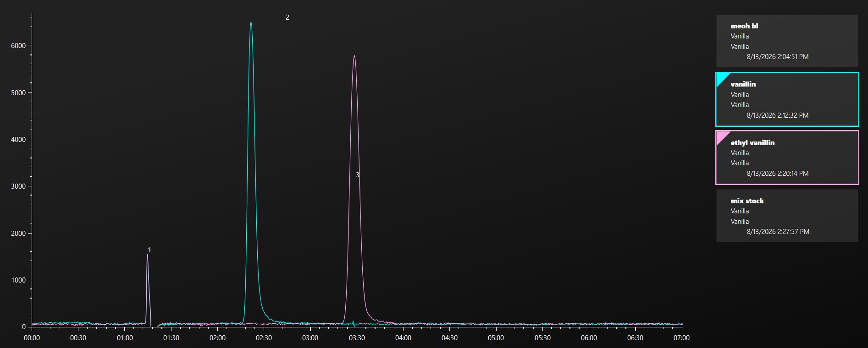Click the cyan corner marker on vanillin card

point(721,78)
